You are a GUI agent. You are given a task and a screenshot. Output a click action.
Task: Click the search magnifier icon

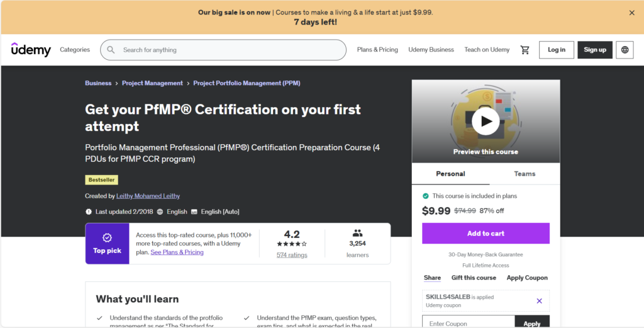111,50
